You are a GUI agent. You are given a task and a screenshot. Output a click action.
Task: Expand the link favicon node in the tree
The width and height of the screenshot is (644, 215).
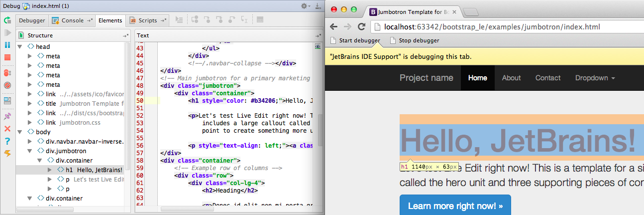pyautogui.click(x=30, y=94)
